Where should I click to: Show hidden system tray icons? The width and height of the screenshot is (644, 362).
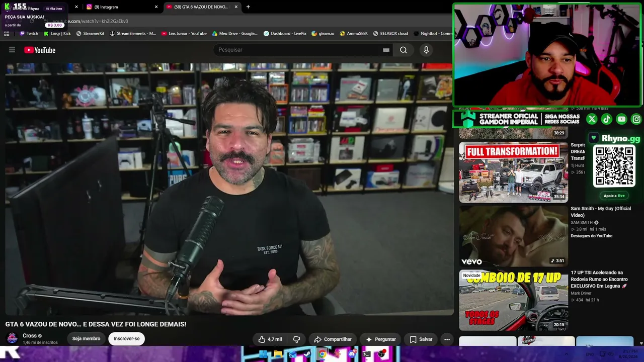pyautogui.click(x=567, y=354)
